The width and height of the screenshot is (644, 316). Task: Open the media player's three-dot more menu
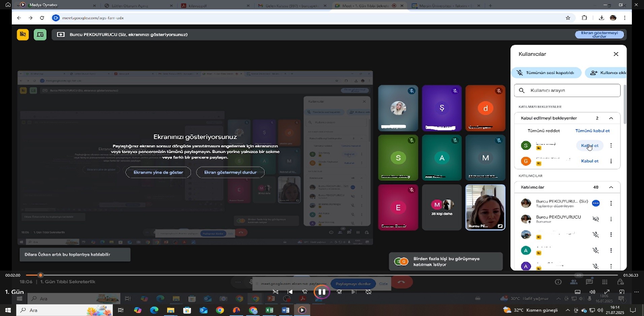(636, 292)
